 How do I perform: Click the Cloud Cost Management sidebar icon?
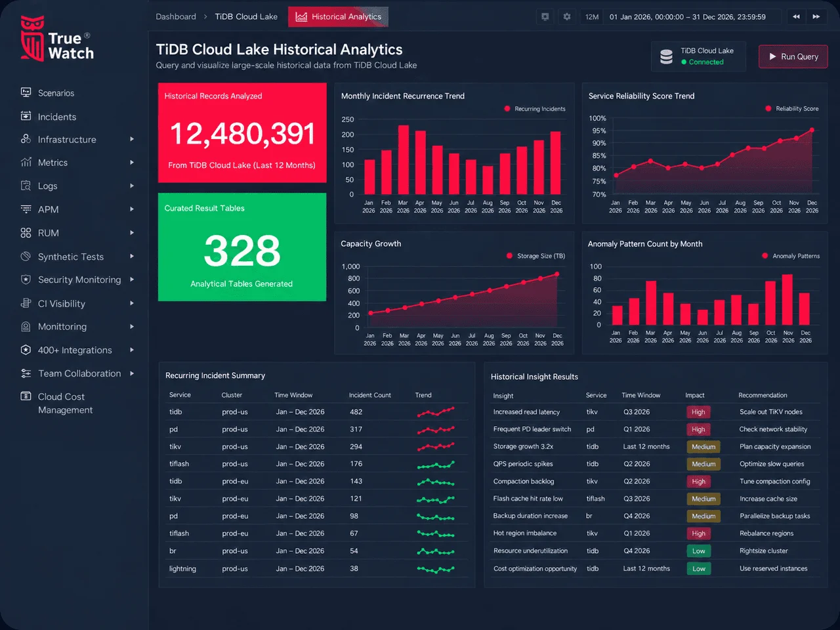pos(26,396)
